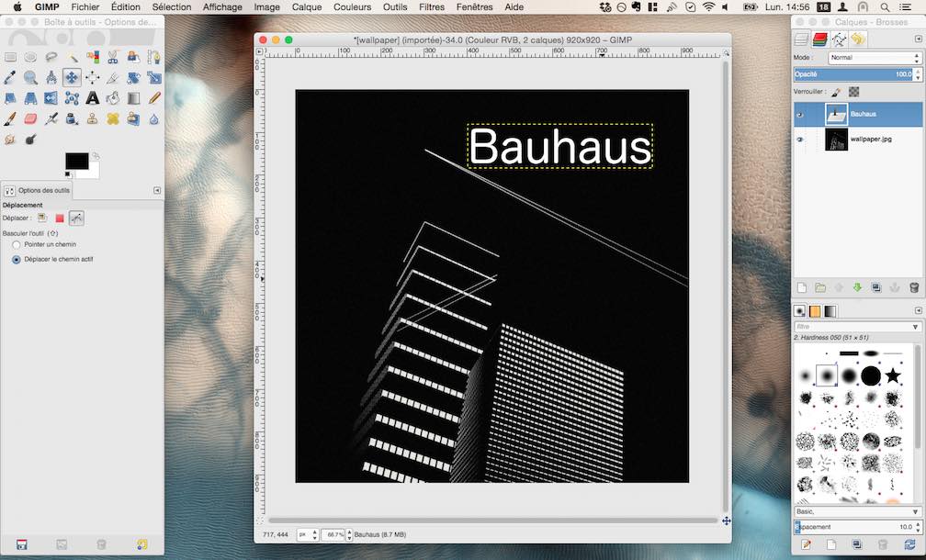926x560 pixels.
Task: Open the Filtres menu
Action: [432, 7]
